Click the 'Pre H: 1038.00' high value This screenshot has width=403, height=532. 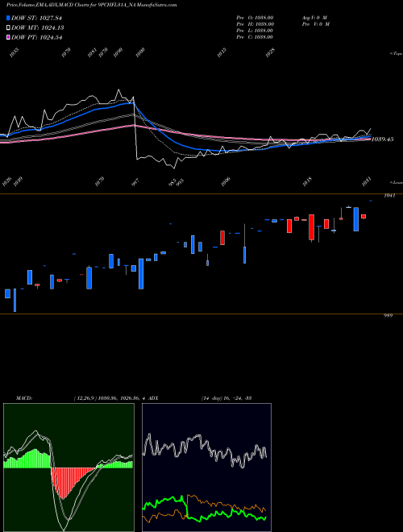255,24
